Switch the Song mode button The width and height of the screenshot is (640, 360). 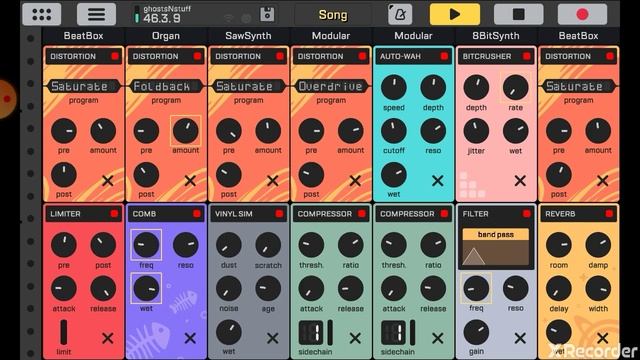pos(333,15)
